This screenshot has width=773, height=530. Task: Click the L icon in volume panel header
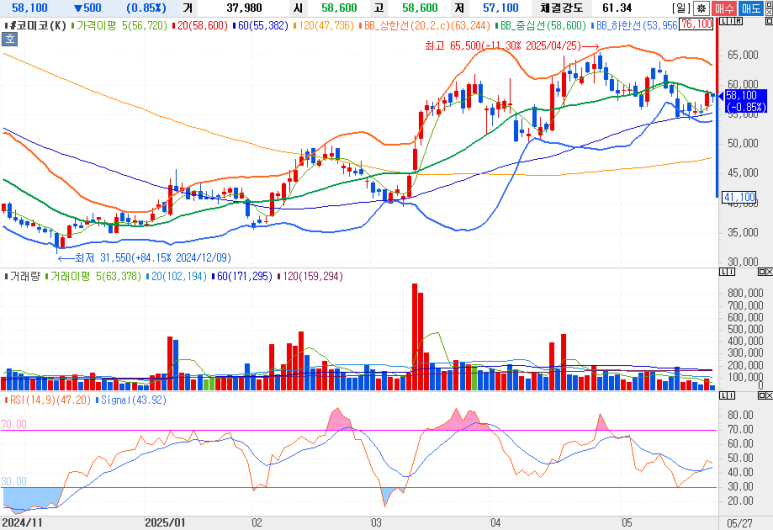(724, 272)
